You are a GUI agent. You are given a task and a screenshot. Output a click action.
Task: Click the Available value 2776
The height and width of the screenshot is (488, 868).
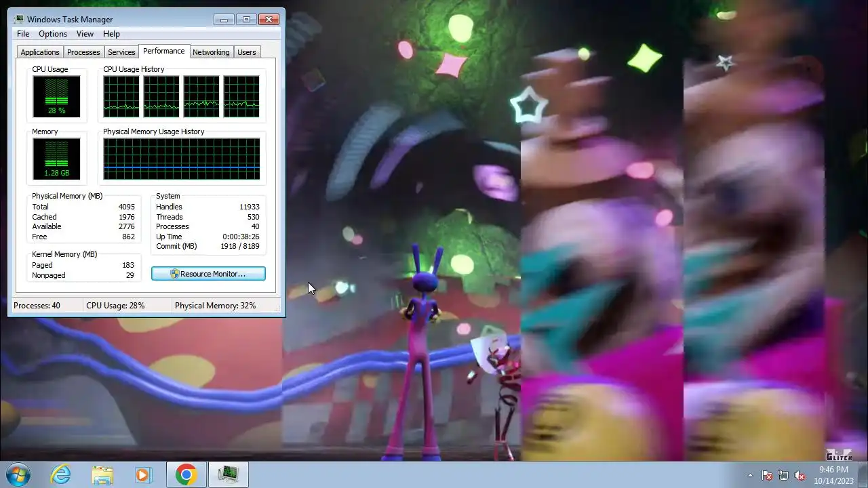pos(127,226)
